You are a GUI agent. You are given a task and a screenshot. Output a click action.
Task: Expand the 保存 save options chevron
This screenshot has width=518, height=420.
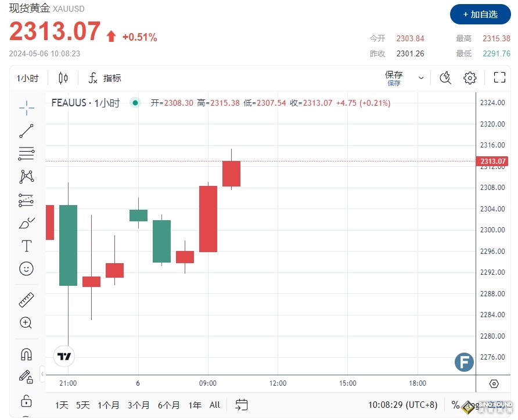click(421, 77)
